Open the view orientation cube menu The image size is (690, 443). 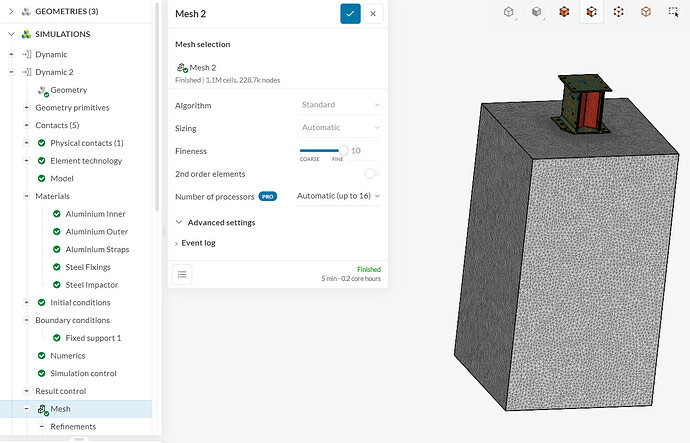(509, 12)
